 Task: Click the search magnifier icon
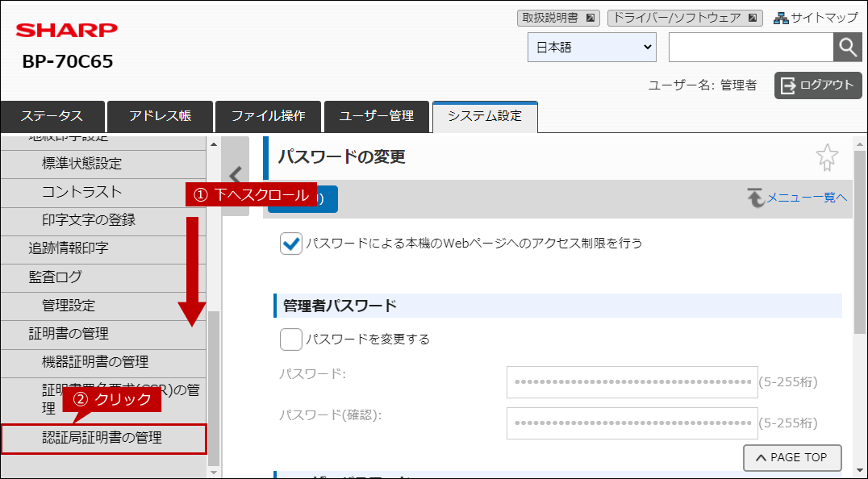848,48
